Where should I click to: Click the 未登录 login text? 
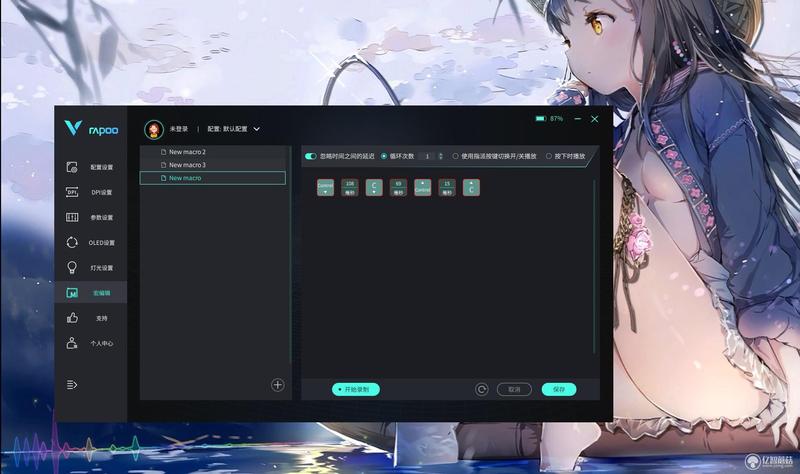pyautogui.click(x=179, y=129)
